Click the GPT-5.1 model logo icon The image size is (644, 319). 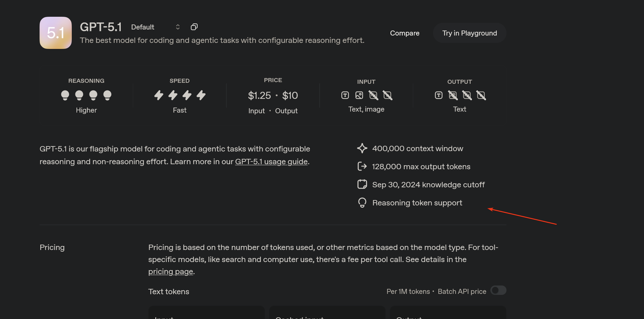(x=56, y=33)
